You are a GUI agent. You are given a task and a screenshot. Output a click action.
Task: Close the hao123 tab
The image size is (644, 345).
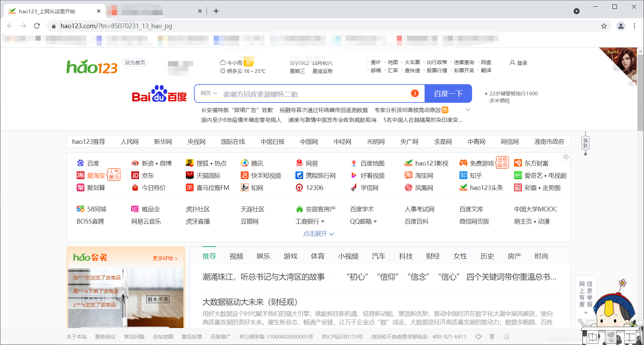click(99, 11)
